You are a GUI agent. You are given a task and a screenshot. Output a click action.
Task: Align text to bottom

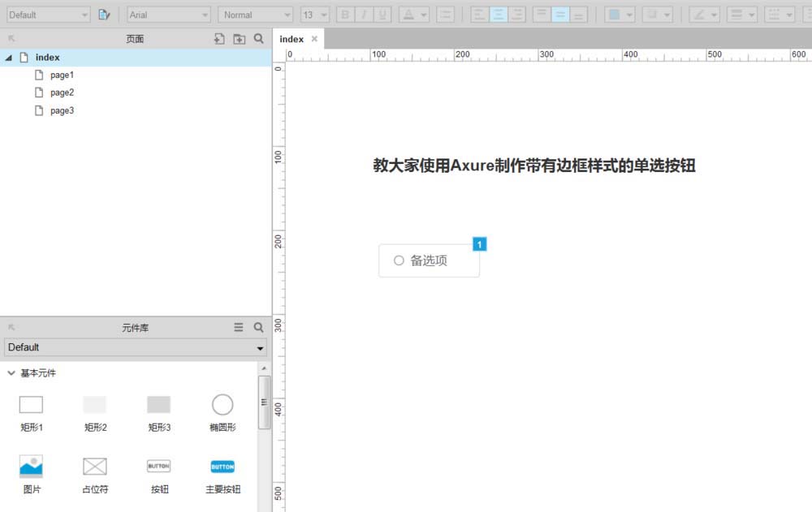pos(578,15)
